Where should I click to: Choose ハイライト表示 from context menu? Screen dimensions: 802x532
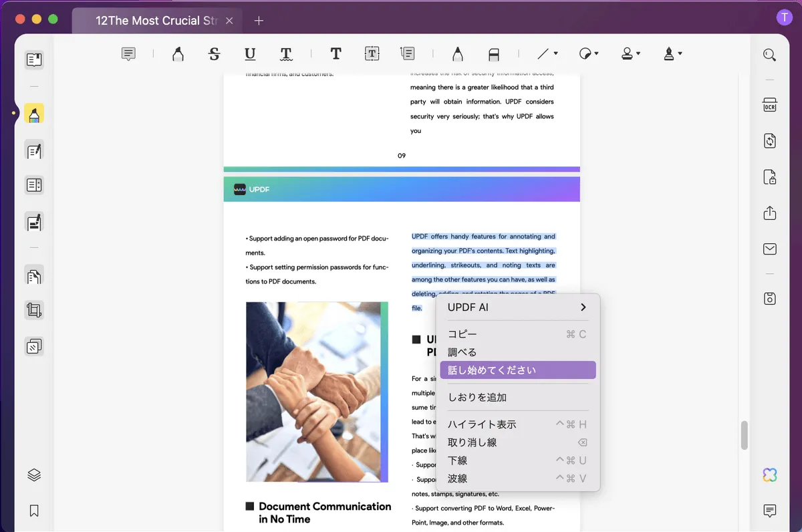518,424
